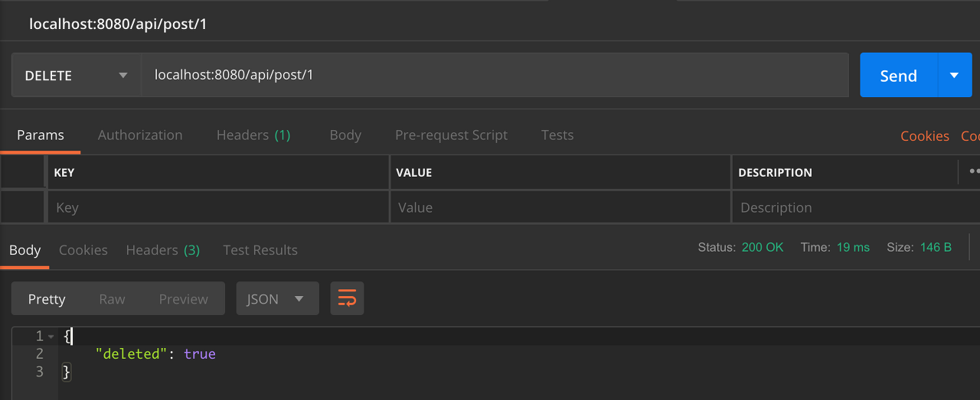The height and width of the screenshot is (400, 980).
Task: Select the Preview view button
Action: click(184, 299)
